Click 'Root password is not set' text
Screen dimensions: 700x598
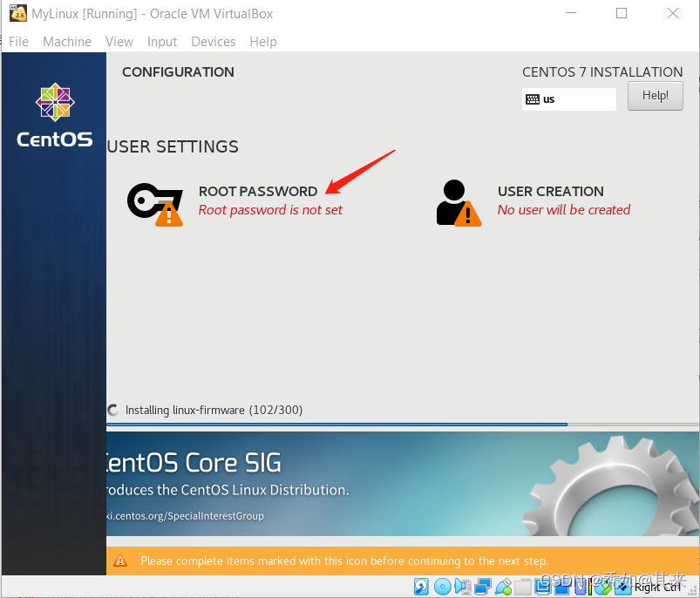click(270, 210)
